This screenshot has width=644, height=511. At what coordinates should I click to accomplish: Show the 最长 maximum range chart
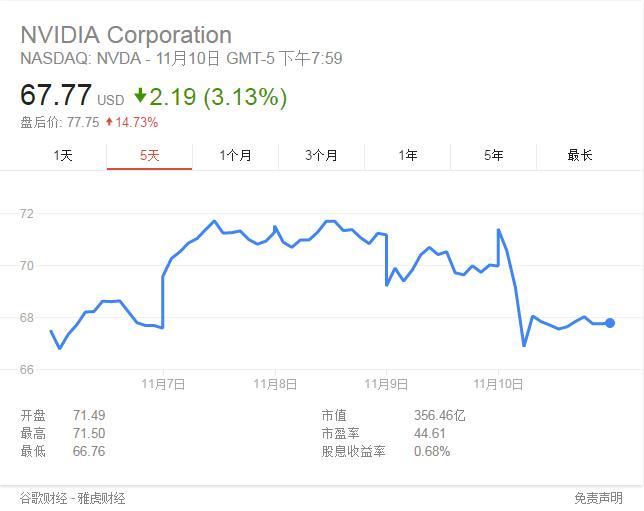(580, 155)
